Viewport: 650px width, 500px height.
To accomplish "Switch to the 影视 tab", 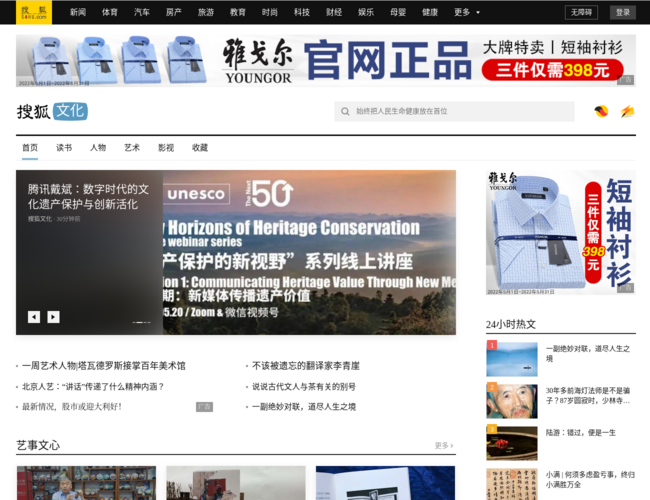I will [x=166, y=148].
